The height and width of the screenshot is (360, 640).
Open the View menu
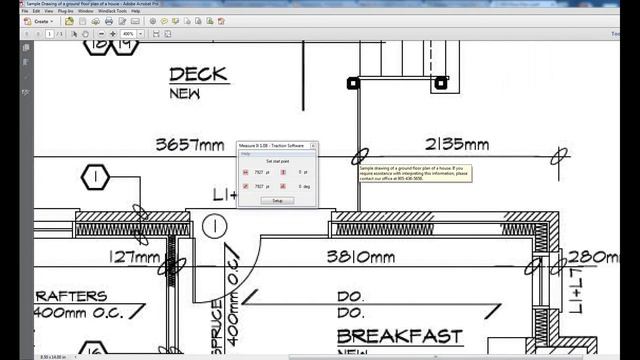tap(49, 11)
